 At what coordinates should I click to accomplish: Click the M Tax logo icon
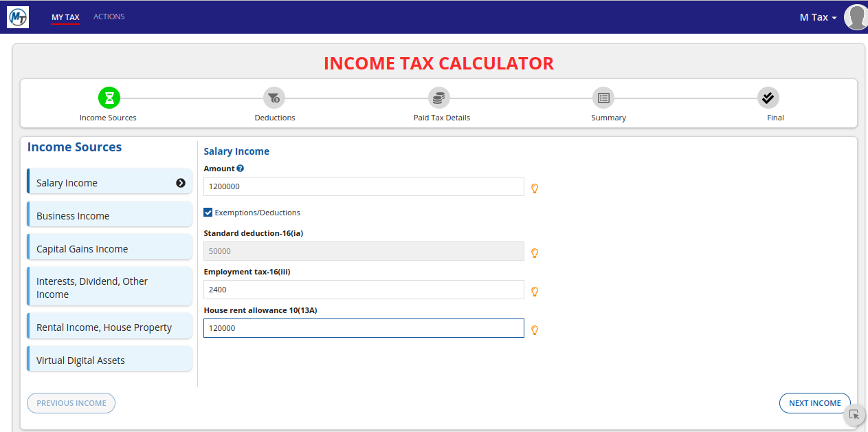pos(17,17)
